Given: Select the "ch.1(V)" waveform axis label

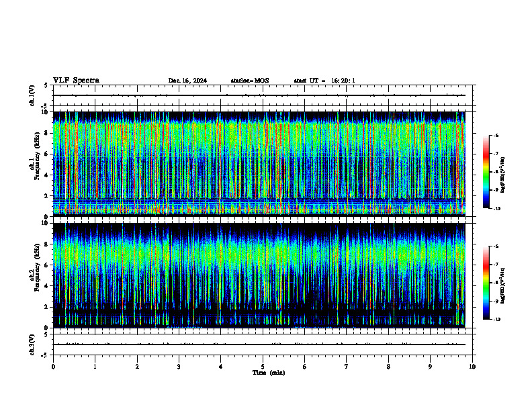Looking at the screenshot, I should [32, 95].
